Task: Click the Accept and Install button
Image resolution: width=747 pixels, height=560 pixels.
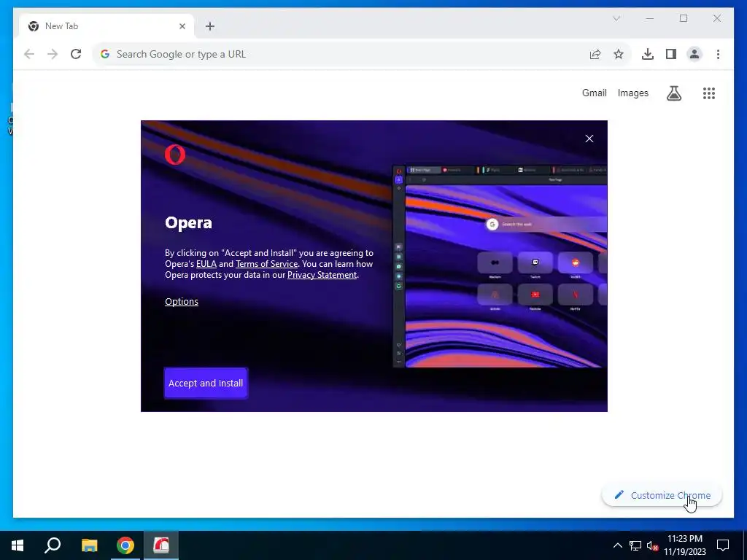Action: pyautogui.click(x=206, y=383)
